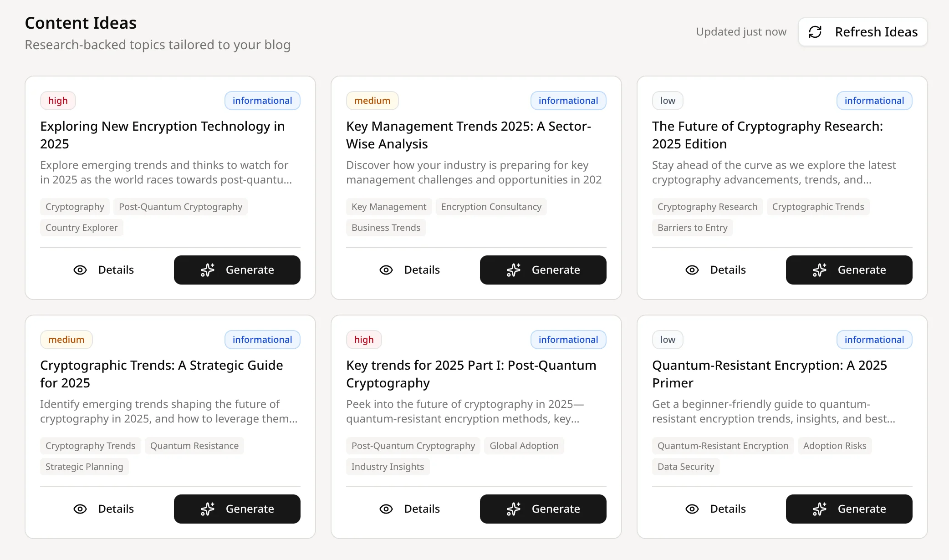Click the Barriers to Entry tag
Viewport: 949px width, 560px height.
coord(692,228)
